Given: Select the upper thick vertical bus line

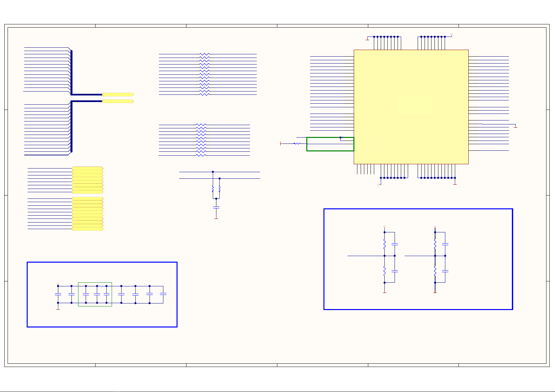Looking at the screenshot, I should point(71,72).
